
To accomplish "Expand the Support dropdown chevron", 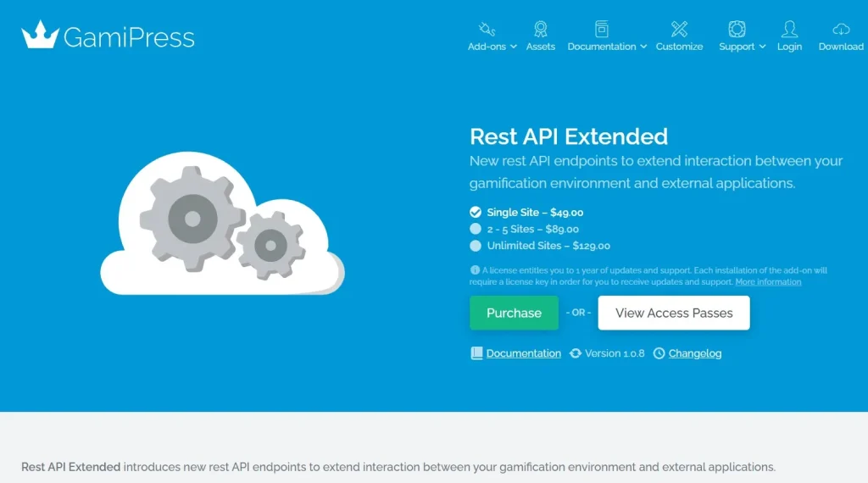I will point(762,47).
